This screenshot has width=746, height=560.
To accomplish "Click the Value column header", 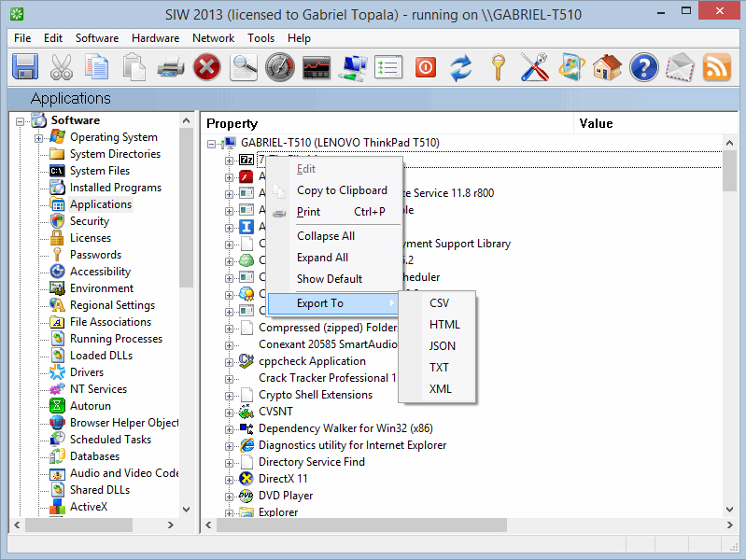I will [x=656, y=124].
